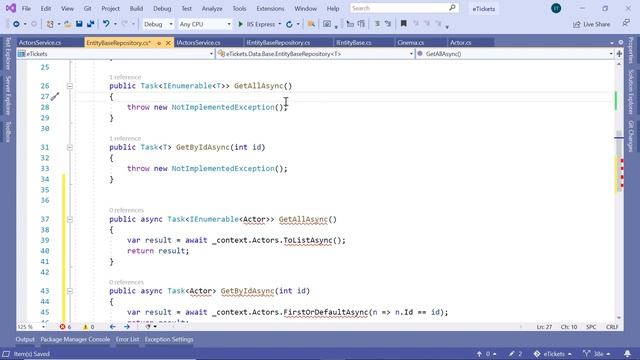
Task: Click the comment selection toolbar icon
Action: 377,24
